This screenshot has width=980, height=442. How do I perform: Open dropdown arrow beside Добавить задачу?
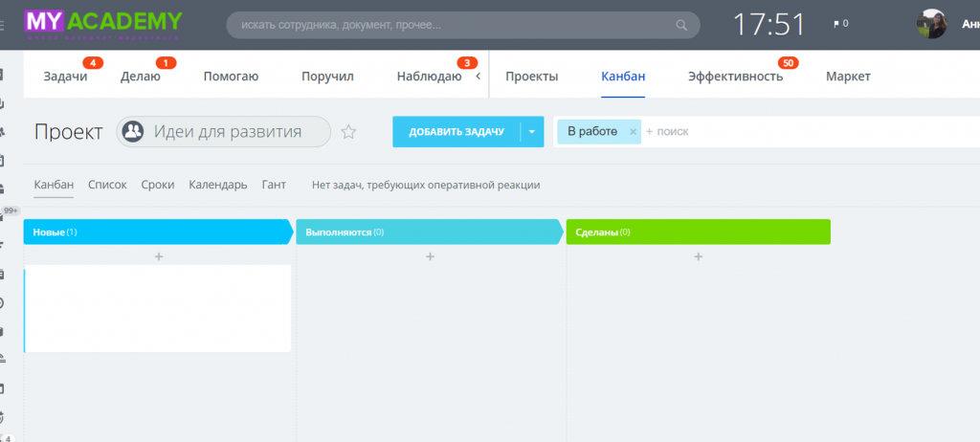pos(532,132)
